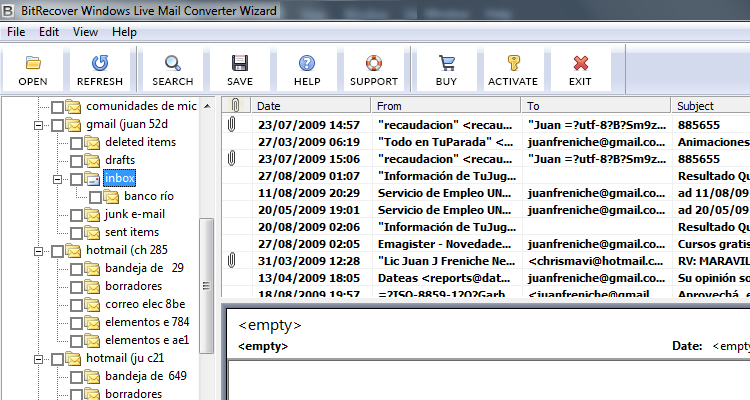Viewport: 750px width, 400px height.
Task: Sort emails by the Subject column header
Action: (x=711, y=105)
